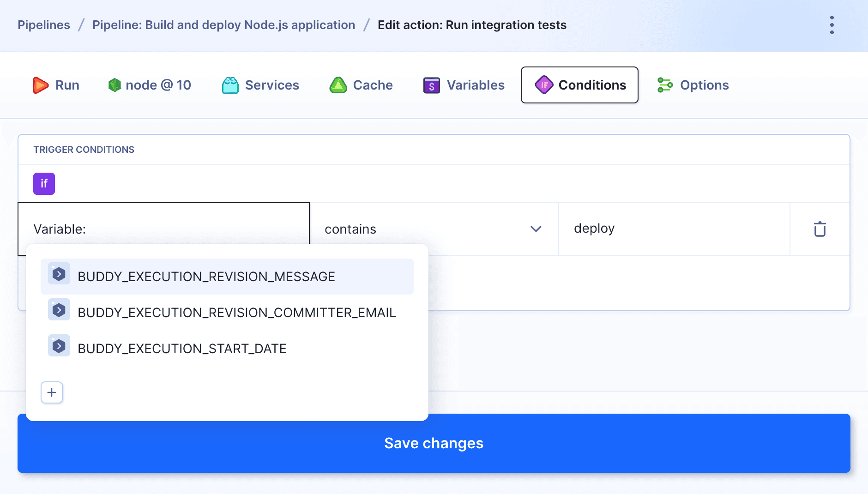Screen dimensions: 868x494
Task: Open Variables via the dollar-sign icon
Action: point(431,85)
